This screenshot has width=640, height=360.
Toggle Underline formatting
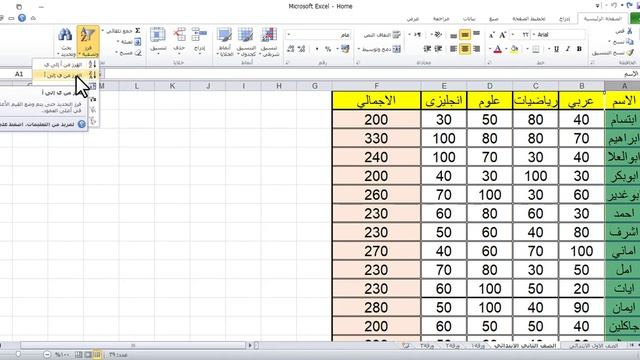(x=556, y=49)
